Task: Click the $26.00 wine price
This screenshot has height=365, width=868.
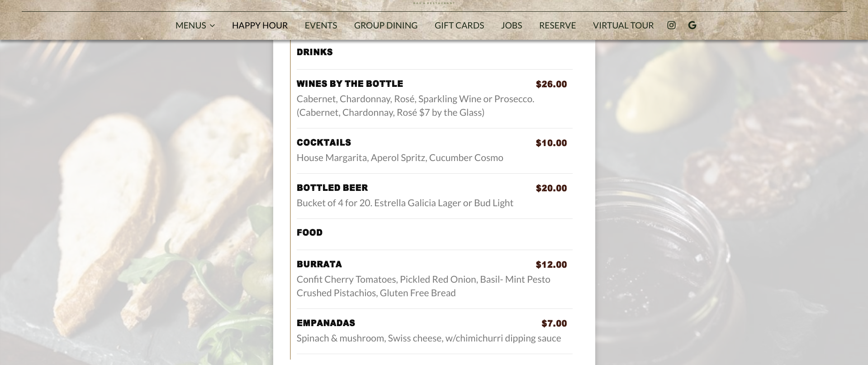Action: pyautogui.click(x=551, y=84)
